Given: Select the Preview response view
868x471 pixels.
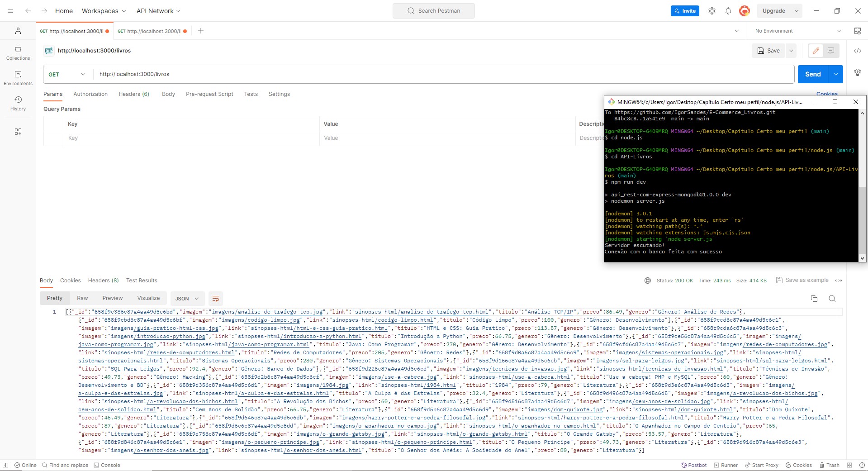Looking at the screenshot, I should (x=113, y=298).
